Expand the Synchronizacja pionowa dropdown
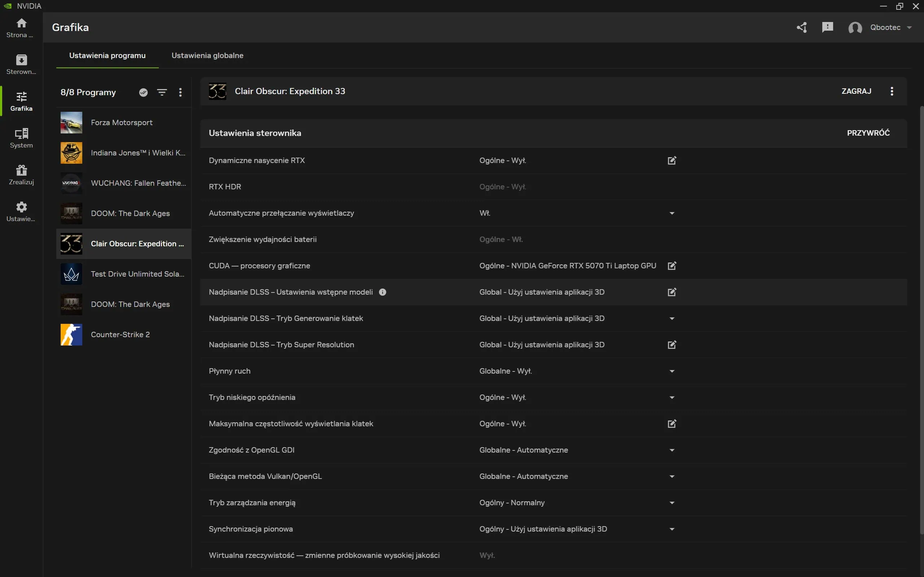 (672, 529)
